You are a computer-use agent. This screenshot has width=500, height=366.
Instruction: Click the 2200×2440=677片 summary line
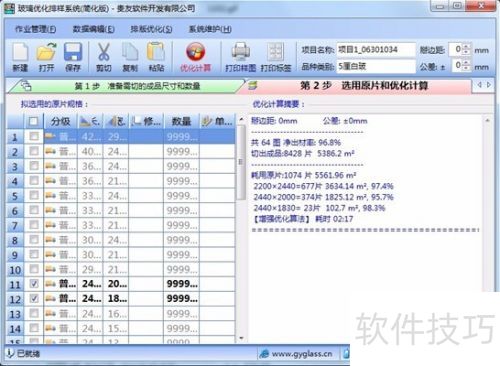323,186
